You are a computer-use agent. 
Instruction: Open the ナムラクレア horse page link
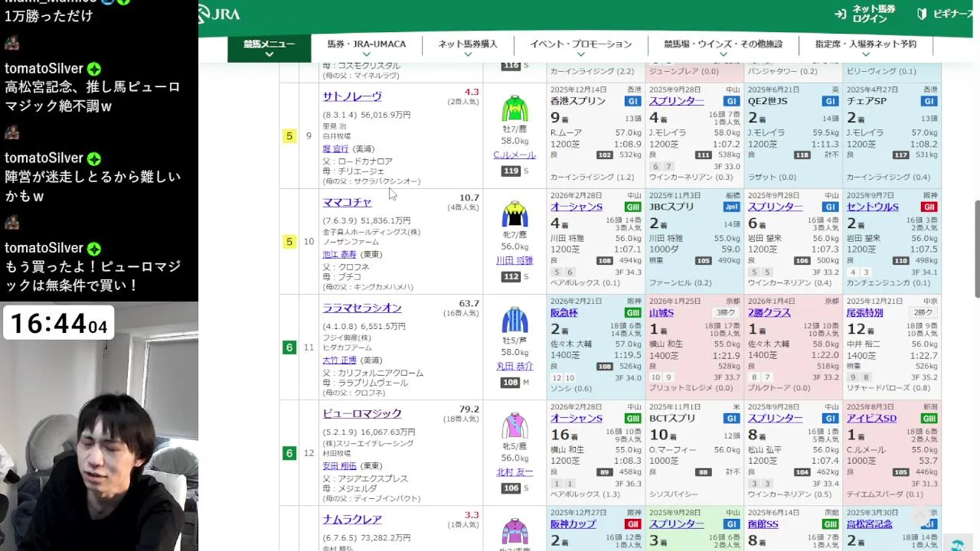point(352,519)
